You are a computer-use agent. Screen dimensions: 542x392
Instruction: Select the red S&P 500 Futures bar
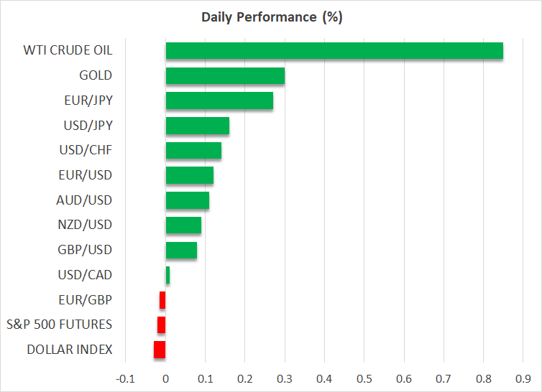[x=162, y=325]
